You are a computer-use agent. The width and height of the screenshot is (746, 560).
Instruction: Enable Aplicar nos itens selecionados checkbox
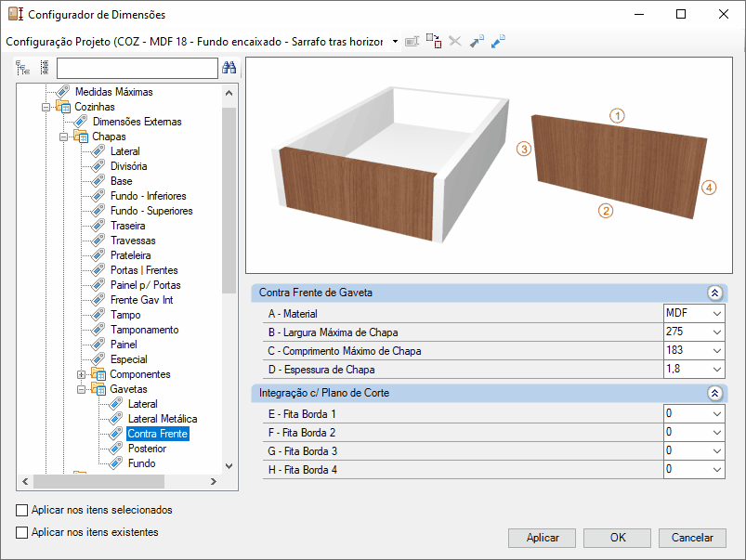pos(21,510)
